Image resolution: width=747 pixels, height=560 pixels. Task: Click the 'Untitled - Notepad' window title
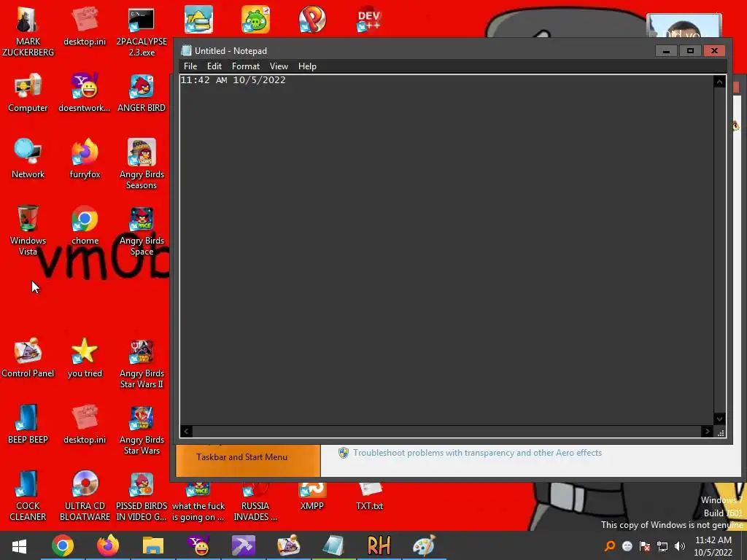pyautogui.click(x=231, y=51)
